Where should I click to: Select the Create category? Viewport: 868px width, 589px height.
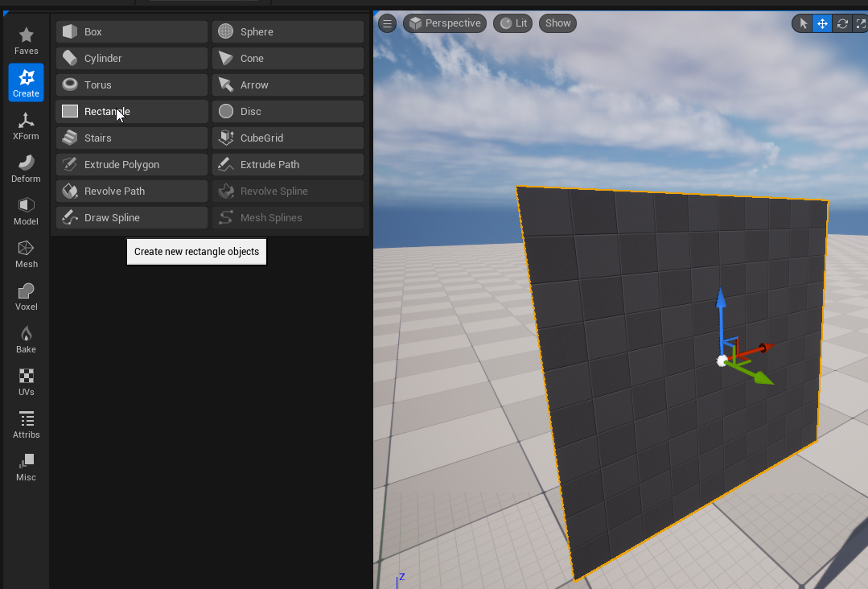point(26,83)
